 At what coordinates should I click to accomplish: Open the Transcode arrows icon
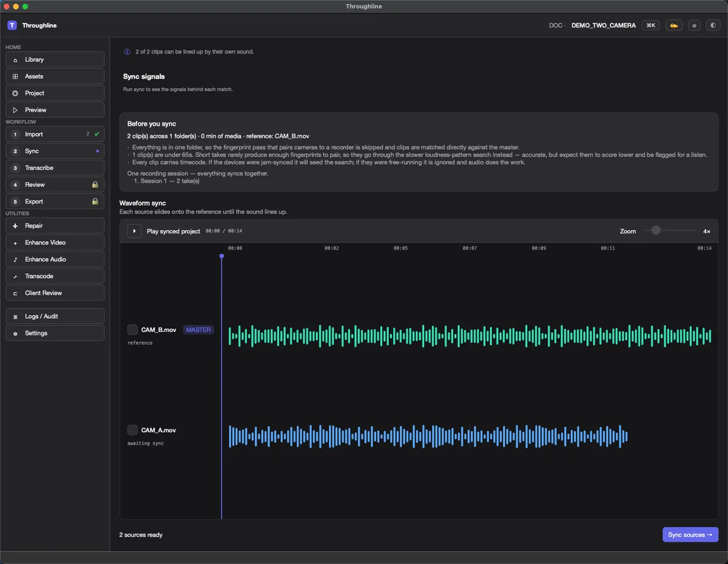(x=15, y=276)
